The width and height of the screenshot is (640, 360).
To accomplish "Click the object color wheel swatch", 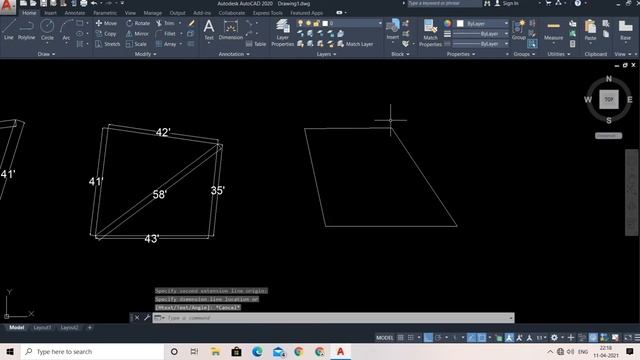I will tap(448, 23).
